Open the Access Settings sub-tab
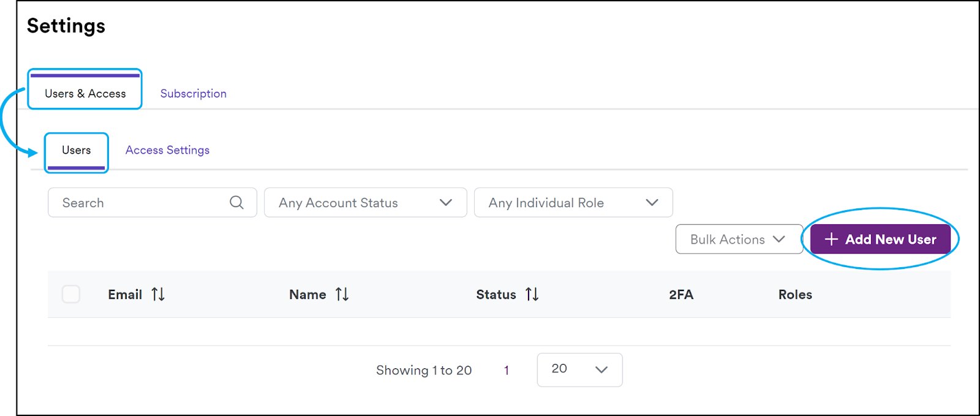The image size is (980, 416). 167,150
